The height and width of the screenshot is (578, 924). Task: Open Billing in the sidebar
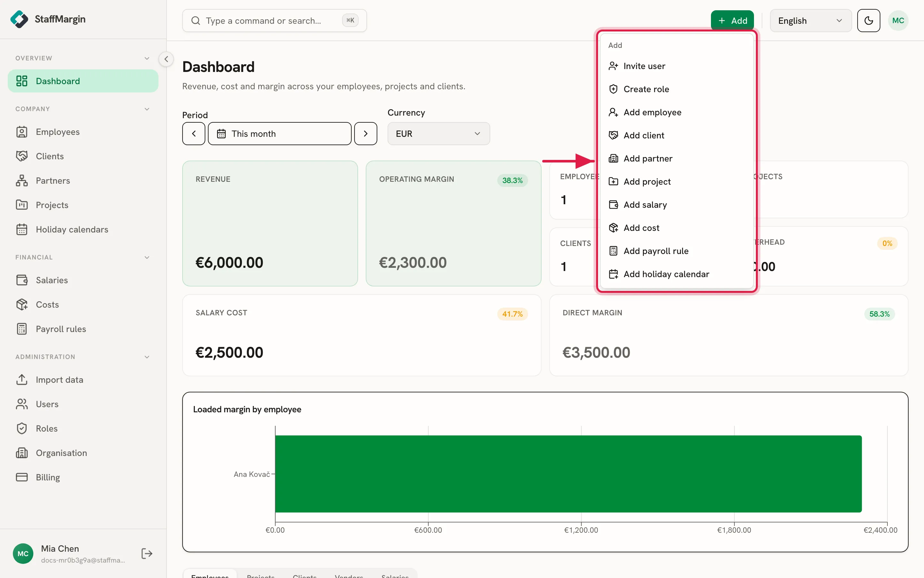point(83,478)
